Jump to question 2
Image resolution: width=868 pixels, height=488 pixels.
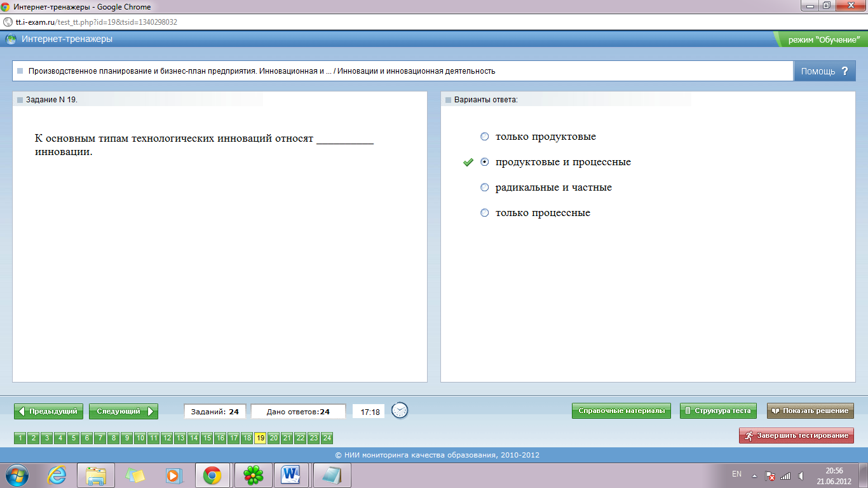coord(34,438)
